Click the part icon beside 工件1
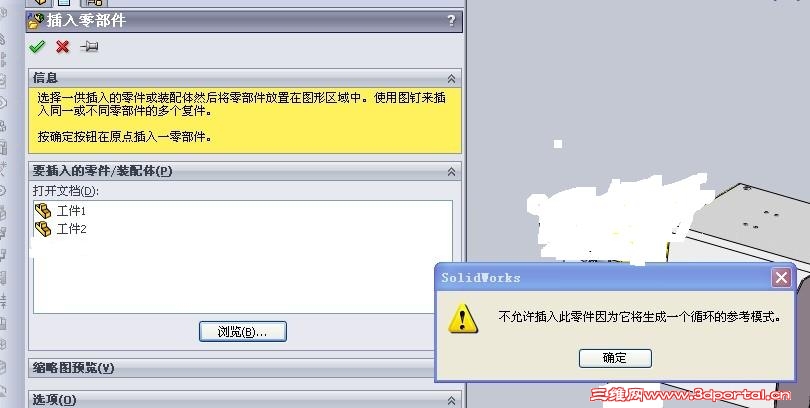This screenshot has width=810, height=408. click(43, 211)
